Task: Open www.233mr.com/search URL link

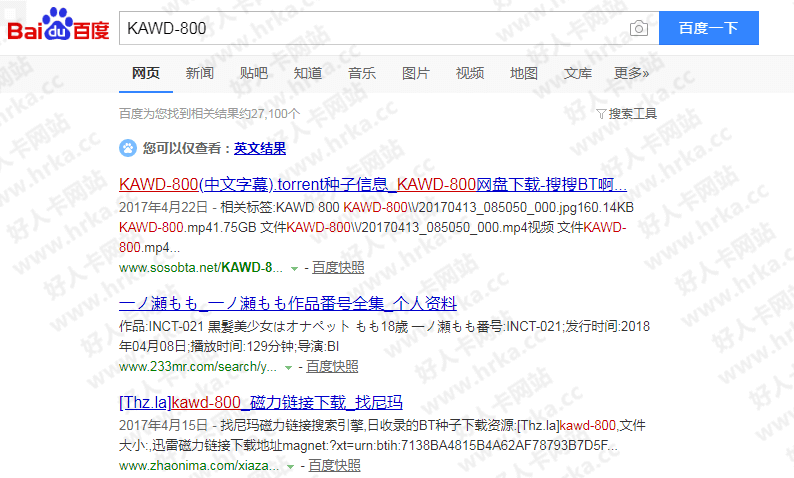Action: (197, 367)
